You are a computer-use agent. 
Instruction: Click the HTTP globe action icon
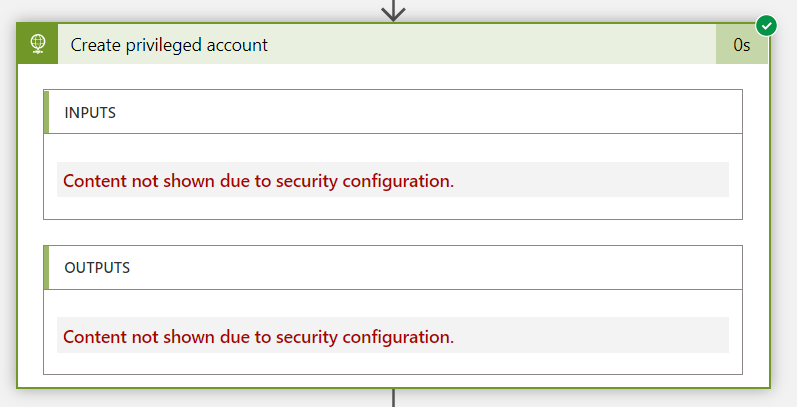coord(38,44)
